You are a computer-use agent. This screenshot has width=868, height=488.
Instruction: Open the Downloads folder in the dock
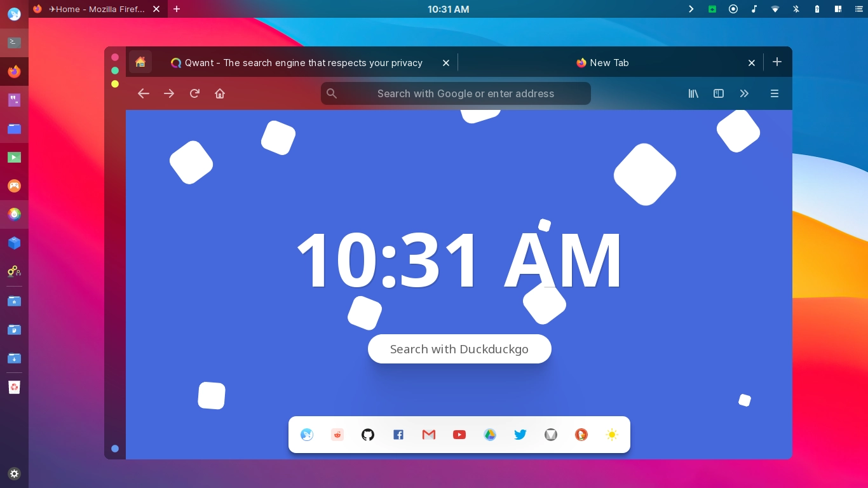pyautogui.click(x=14, y=358)
